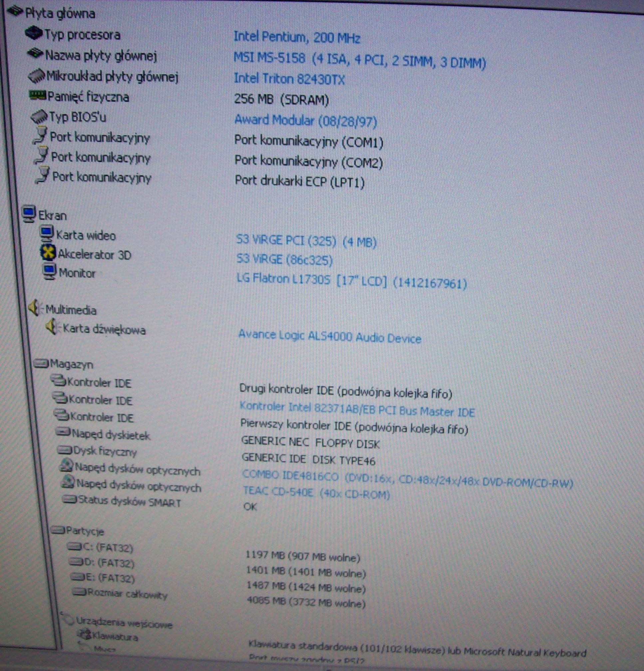Select the Karta dźwiękowa label
Image resolution: width=644 pixels, height=671 pixels.
pos(104,330)
